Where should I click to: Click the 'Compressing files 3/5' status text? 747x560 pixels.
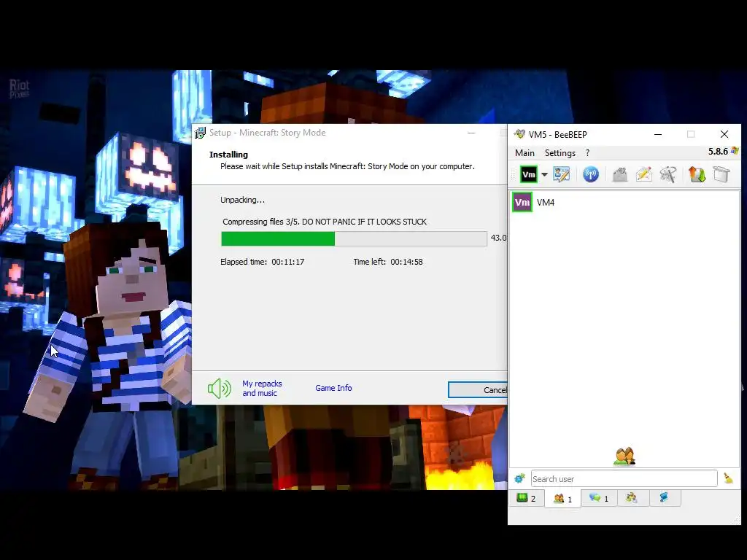click(x=325, y=222)
